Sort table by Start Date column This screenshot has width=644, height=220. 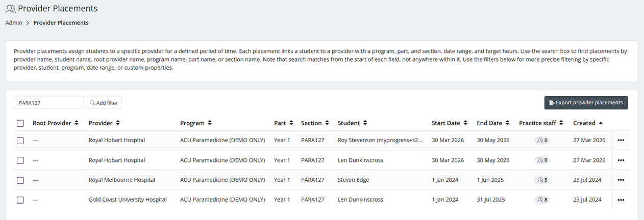pyautogui.click(x=450, y=123)
